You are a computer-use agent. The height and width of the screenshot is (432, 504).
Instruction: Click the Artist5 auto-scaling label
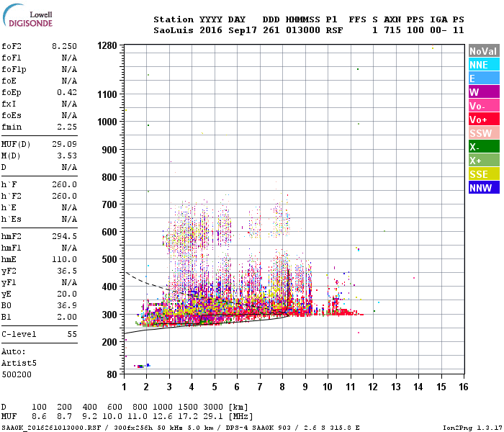pos(19,363)
